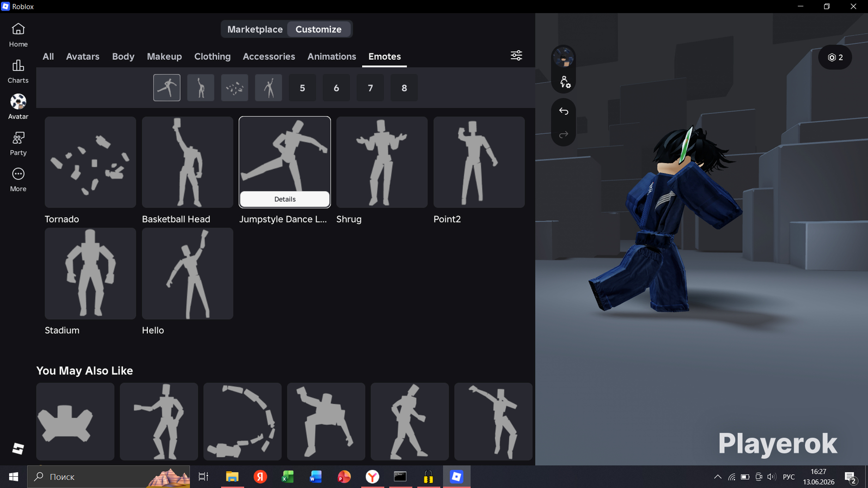Viewport: 868px width, 488px height.
Task: Open File Explorer from the taskbar
Action: tap(232, 477)
